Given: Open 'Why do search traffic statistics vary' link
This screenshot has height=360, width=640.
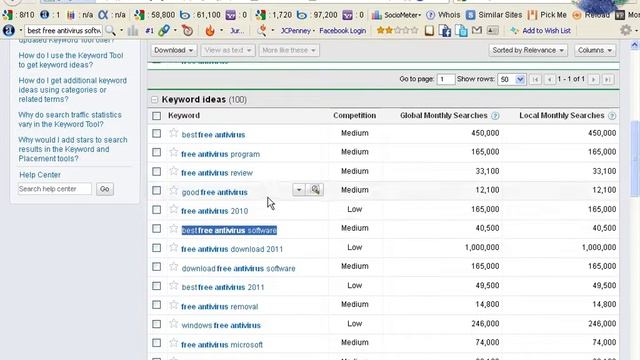Looking at the screenshot, I should [70, 120].
